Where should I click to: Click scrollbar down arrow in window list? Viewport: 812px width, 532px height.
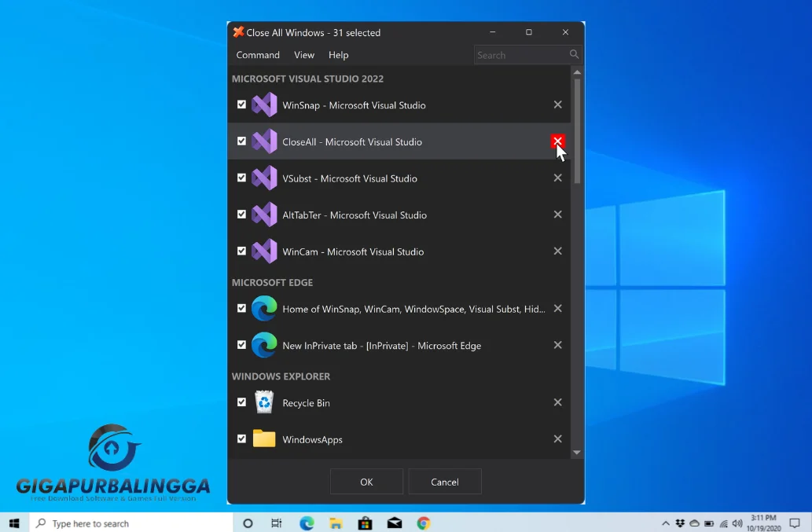(x=577, y=453)
